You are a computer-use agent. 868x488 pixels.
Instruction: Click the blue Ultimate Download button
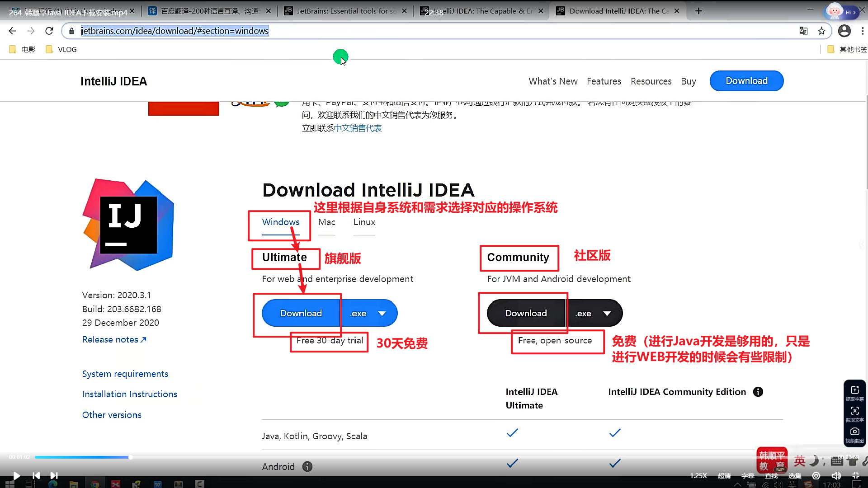pos(301,313)
